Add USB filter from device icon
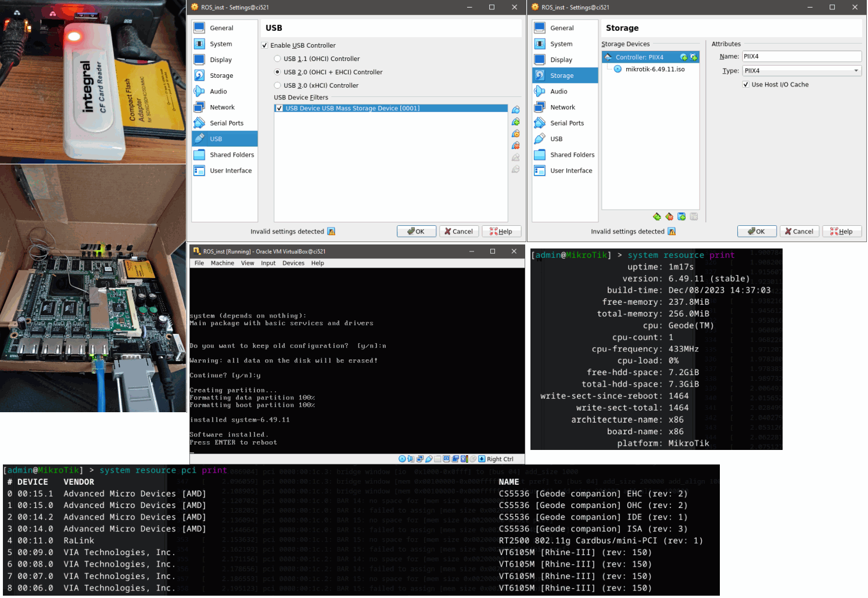This screenshot has width=868, height=598. click(x=516, y=121)
